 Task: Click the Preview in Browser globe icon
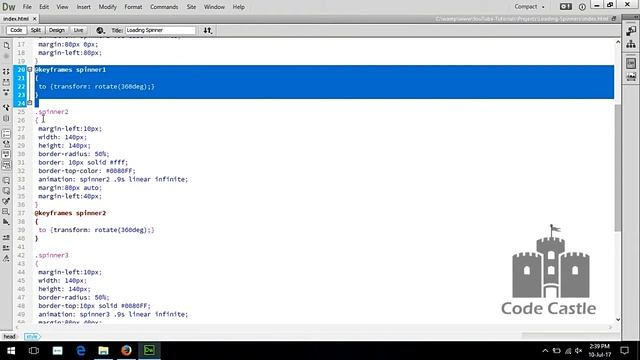100,30
